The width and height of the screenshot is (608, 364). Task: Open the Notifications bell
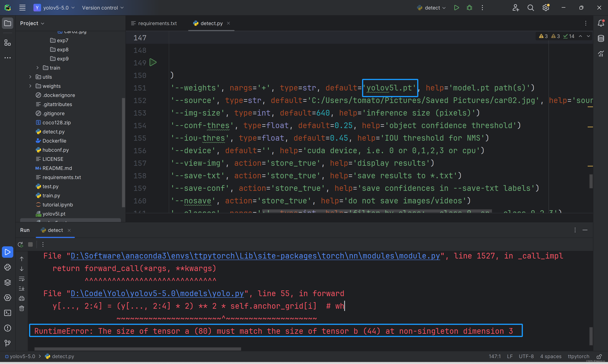pos(601,23)
